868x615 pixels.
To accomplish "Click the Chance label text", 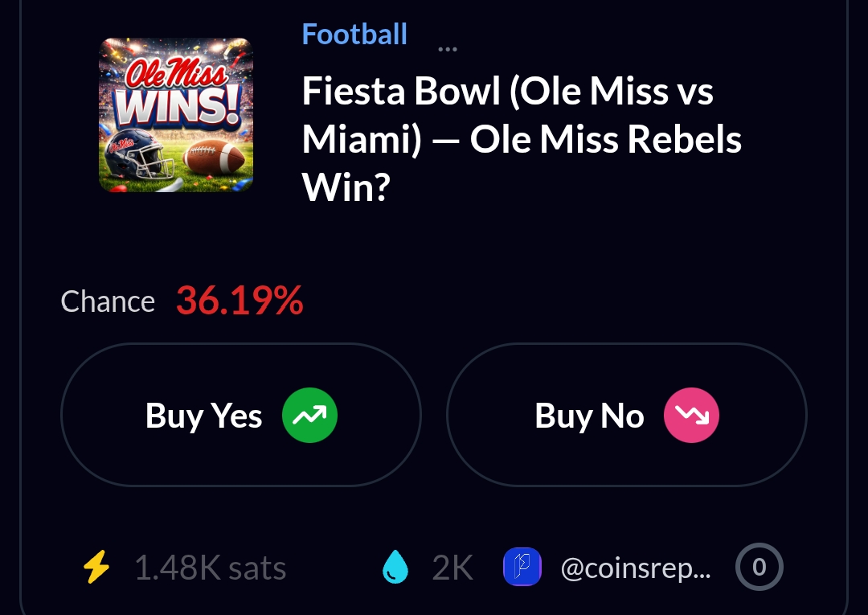I will pyautogui.click(x=108, y=301).
